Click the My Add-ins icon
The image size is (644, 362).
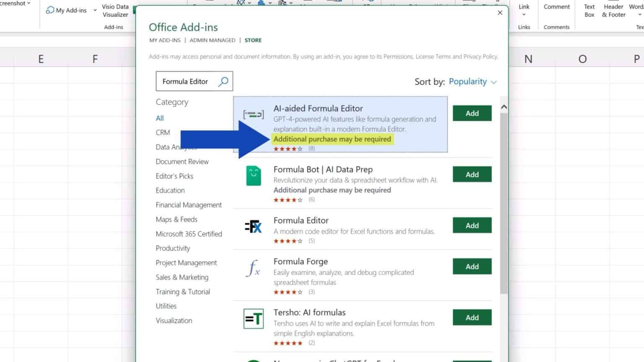[x=51, y=10]
